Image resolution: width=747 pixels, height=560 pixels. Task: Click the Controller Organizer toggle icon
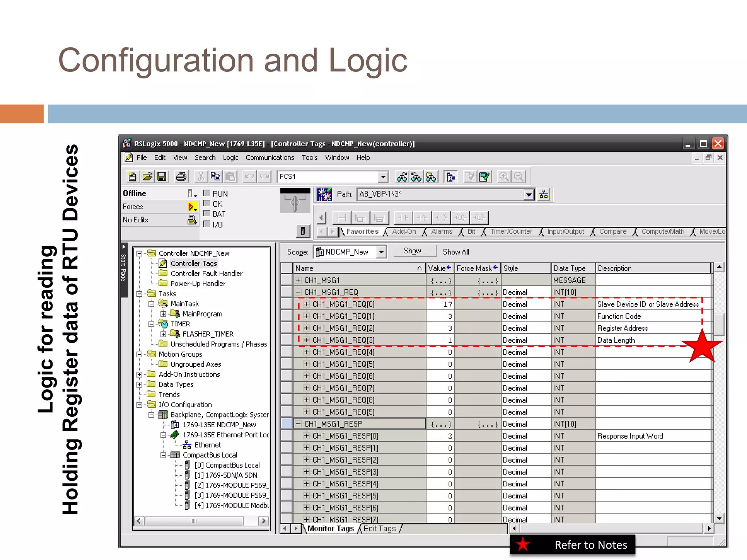[451, 177]
